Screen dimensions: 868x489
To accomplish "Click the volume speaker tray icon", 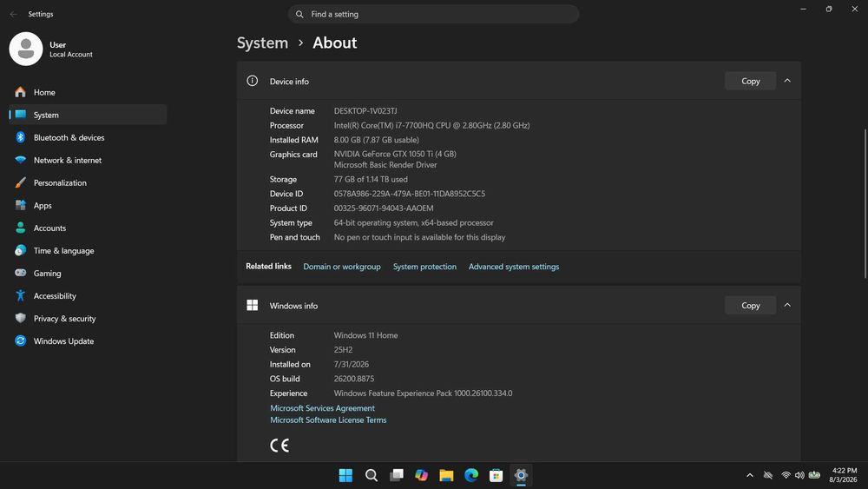I will (799, 475).
